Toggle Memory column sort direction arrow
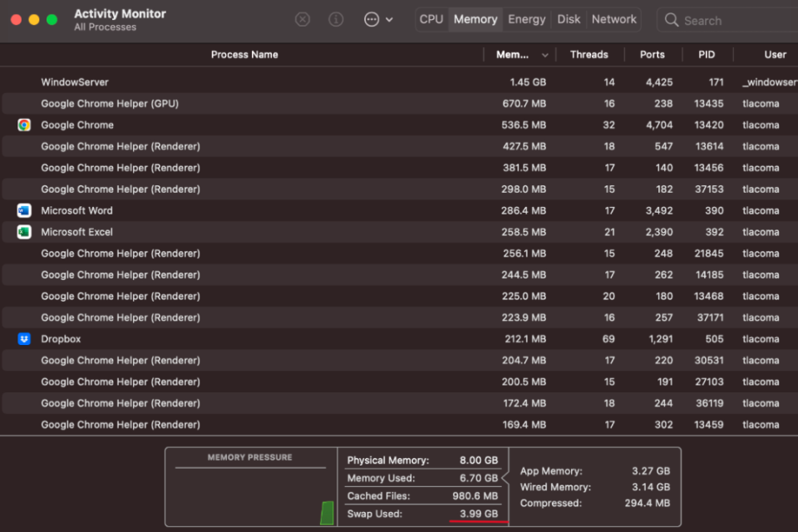Viewport: 798px width, 532px height. pyautogui.click(x=545, y=55)
